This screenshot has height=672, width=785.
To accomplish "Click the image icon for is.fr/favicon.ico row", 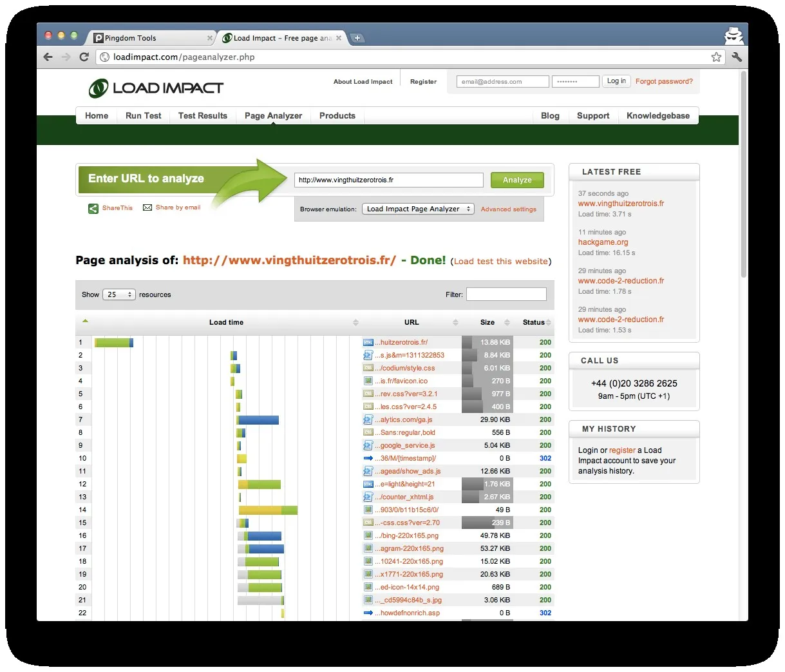I will pyautogui.click(x=368, y=381).
